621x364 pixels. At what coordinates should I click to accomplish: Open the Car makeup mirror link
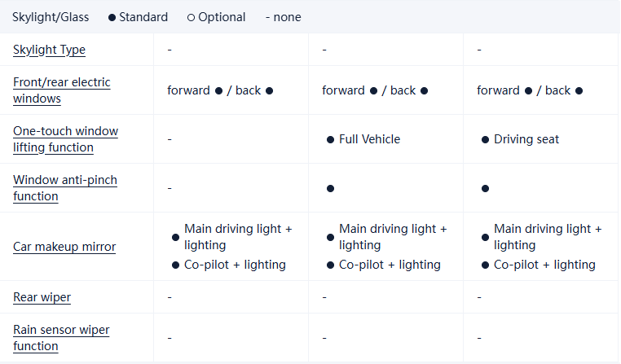point(64,247)
